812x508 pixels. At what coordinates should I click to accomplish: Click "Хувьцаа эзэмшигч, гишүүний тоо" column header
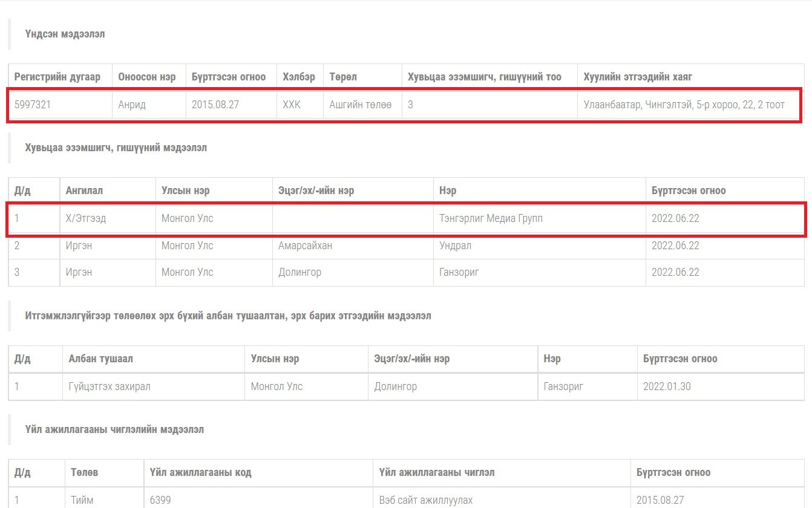(x=485, y=77)
